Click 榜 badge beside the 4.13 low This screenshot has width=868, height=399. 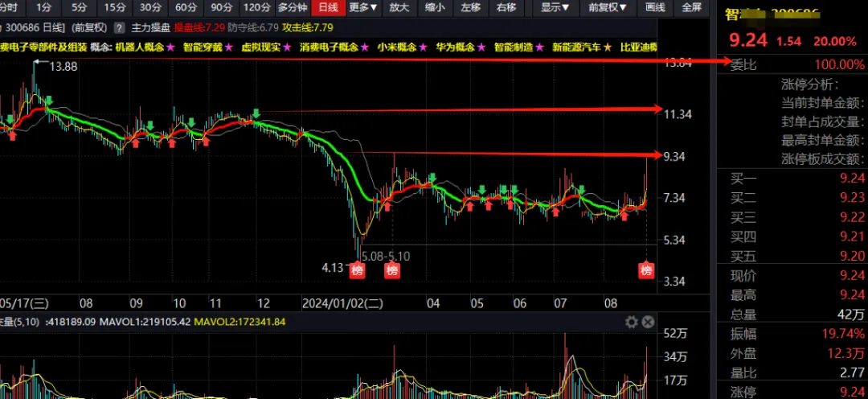click(358, 270)
